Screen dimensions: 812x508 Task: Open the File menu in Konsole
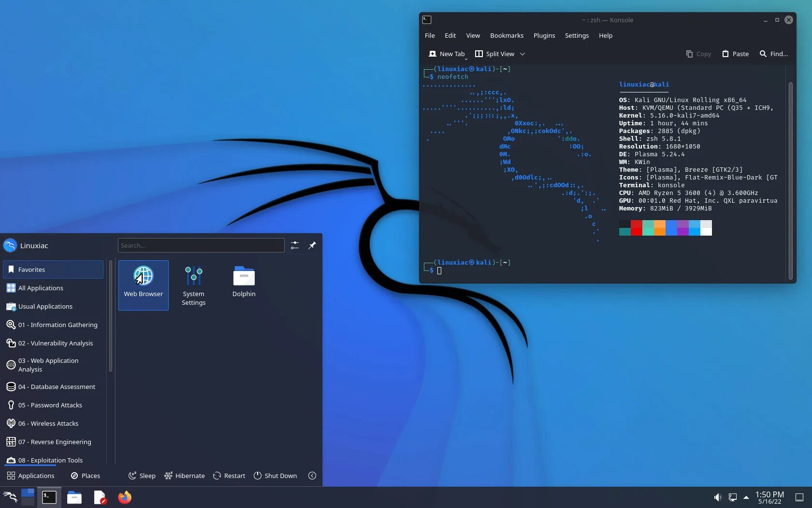[430, 35]
